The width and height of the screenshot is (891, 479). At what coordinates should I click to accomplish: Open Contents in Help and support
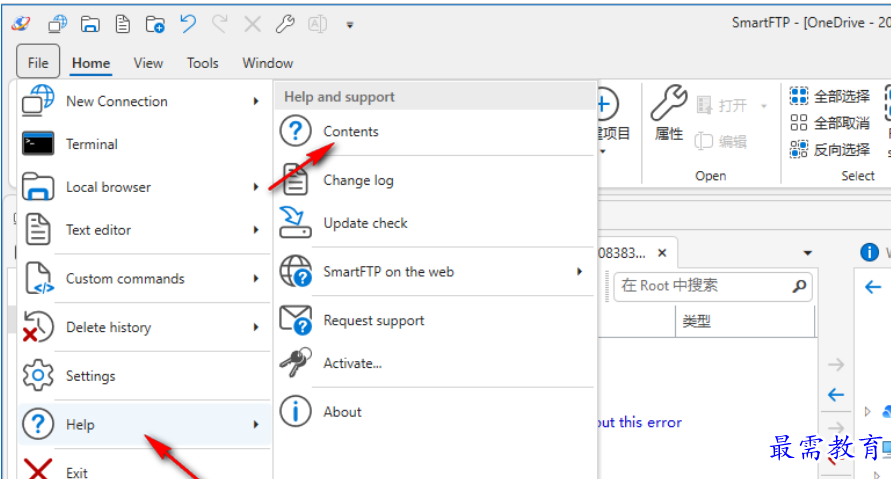pos(435,131)
